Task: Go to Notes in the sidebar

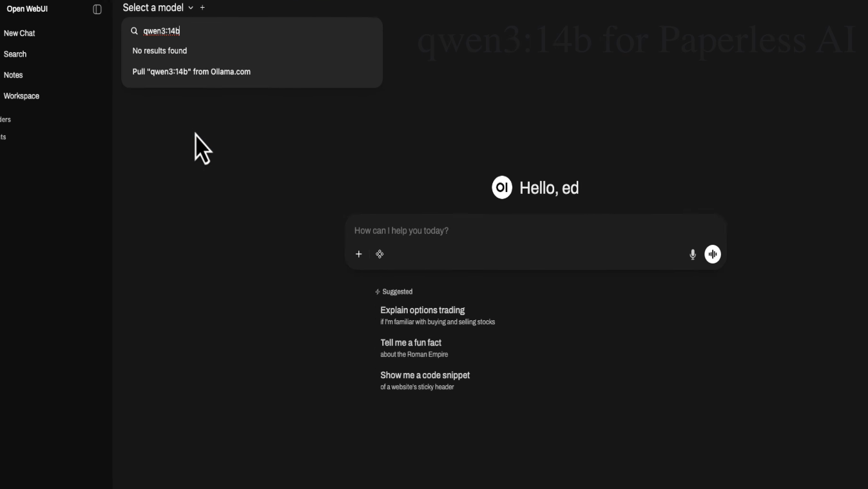Action: pos(14,75)
